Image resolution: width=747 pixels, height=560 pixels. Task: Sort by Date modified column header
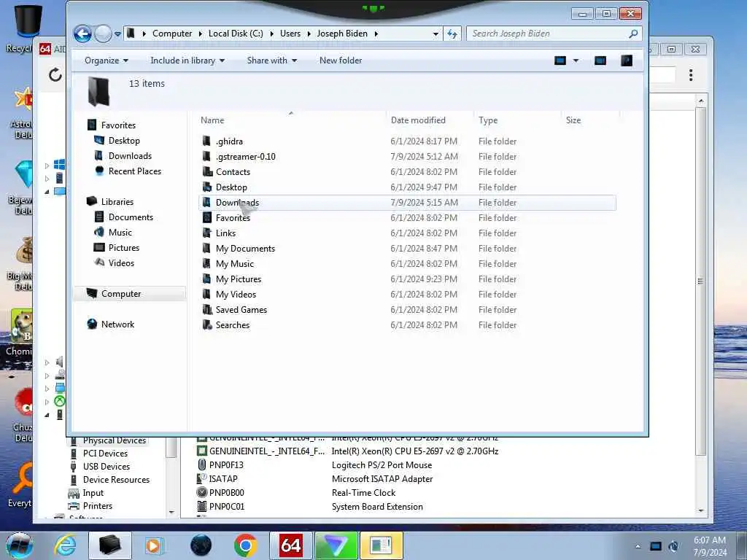[418, 120]
